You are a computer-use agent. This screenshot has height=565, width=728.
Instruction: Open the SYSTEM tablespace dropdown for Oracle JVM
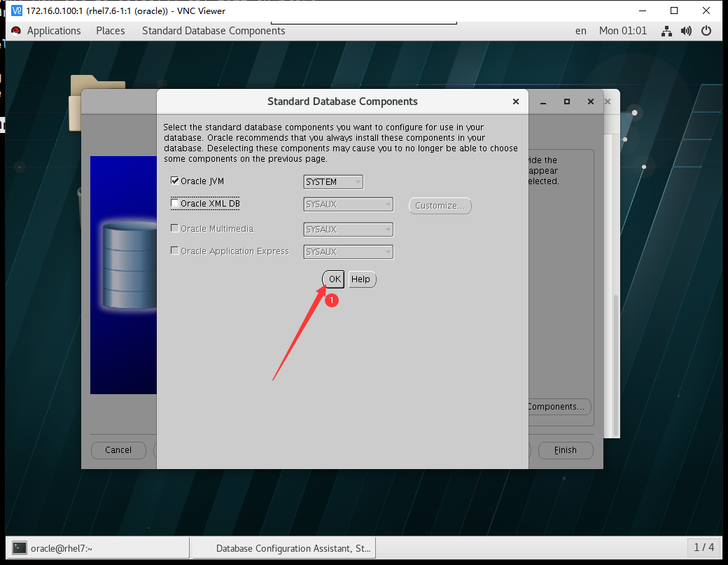(333, 182)
